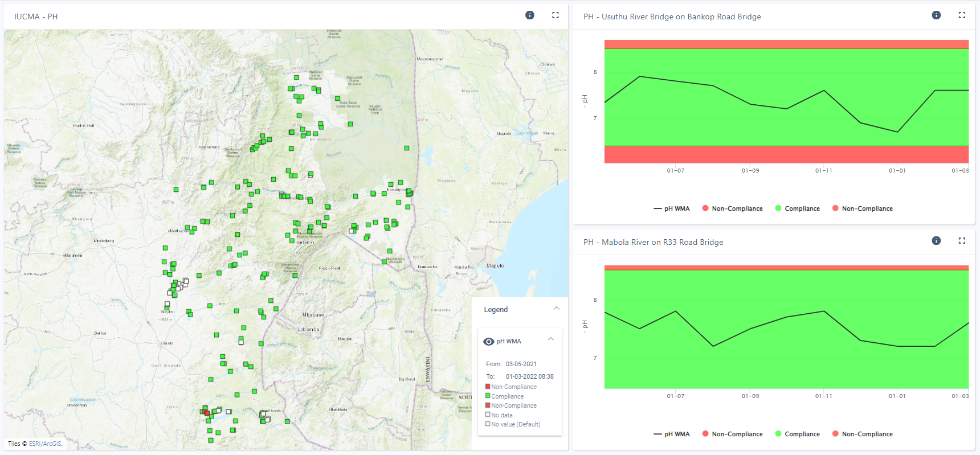Toggle Compliance series in Mabola chart legend
The height and width of the screenshot is (455, 980).
(797, 434)
